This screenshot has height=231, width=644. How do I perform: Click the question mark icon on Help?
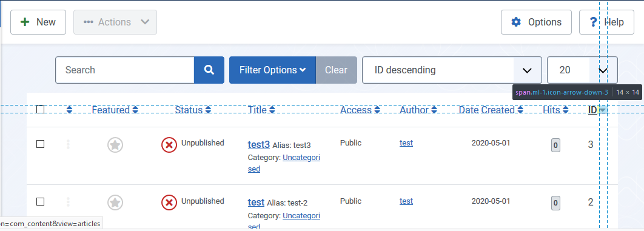click(593, 22)
